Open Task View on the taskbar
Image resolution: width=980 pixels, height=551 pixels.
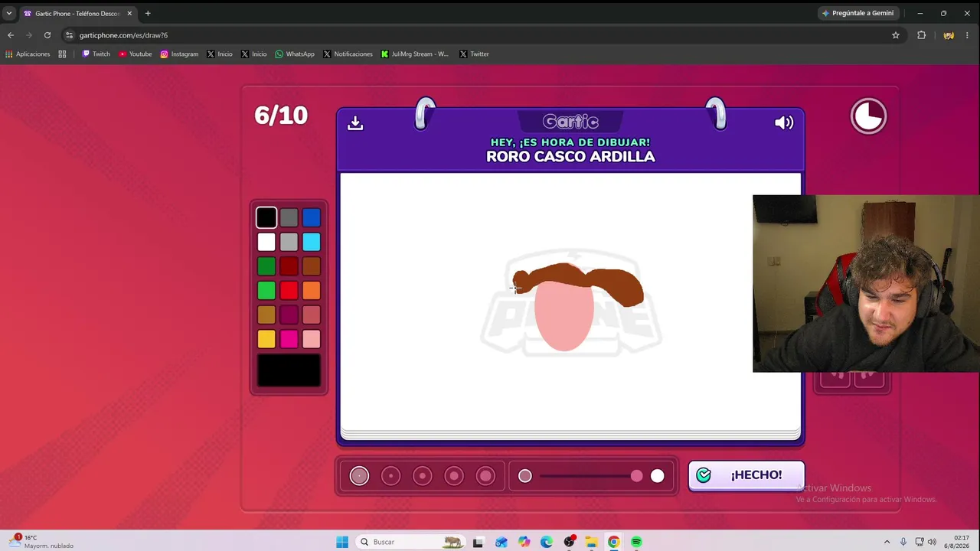click(478, 542)
